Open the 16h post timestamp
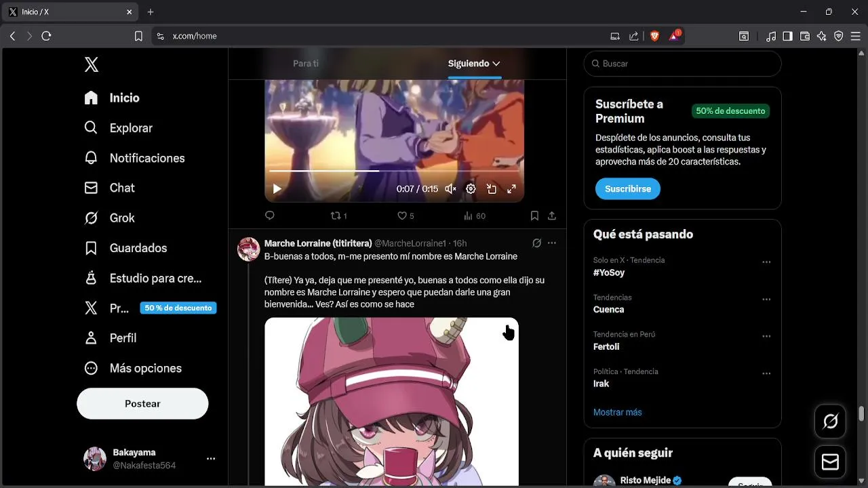The height and width of the screenshot is (488, 868). 460,243
